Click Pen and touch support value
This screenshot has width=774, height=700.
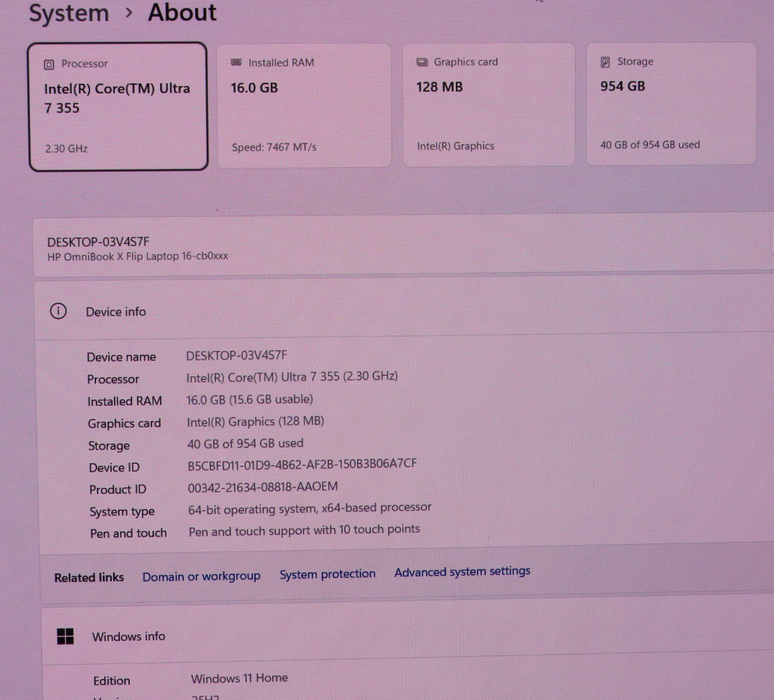[x=304, y=530]
